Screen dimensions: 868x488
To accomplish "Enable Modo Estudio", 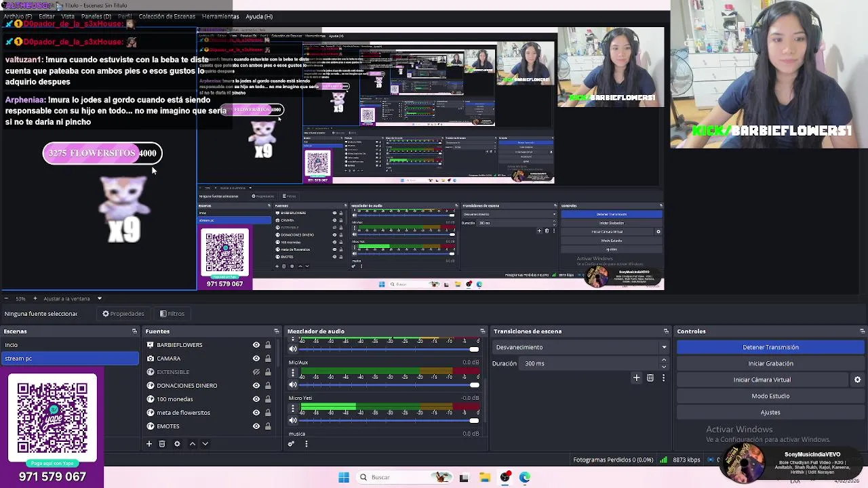I will [x=770, y=396].
